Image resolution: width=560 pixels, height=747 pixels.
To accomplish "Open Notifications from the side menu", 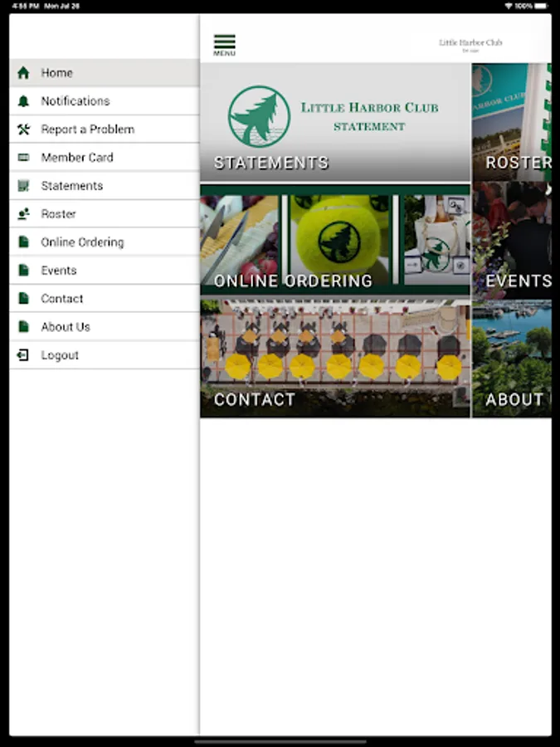I will (105, 101).
